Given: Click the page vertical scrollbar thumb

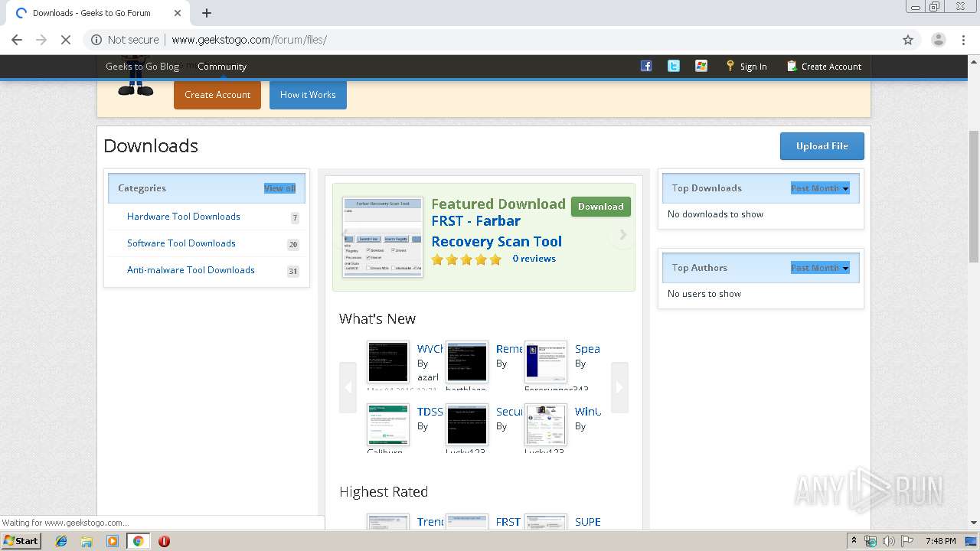Looking at the screenshot, I should (974, 196).
